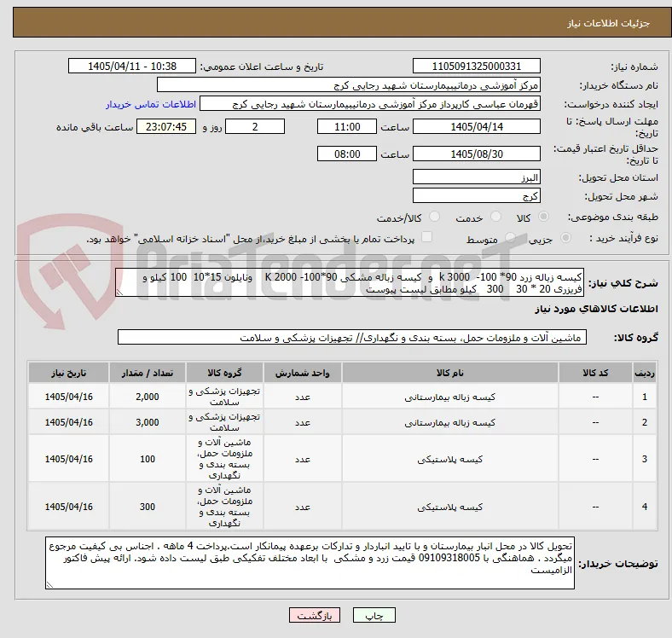Click row 4 need date 1405/04/16
Viewport: 672px width, 638px height.
point(68,507)
